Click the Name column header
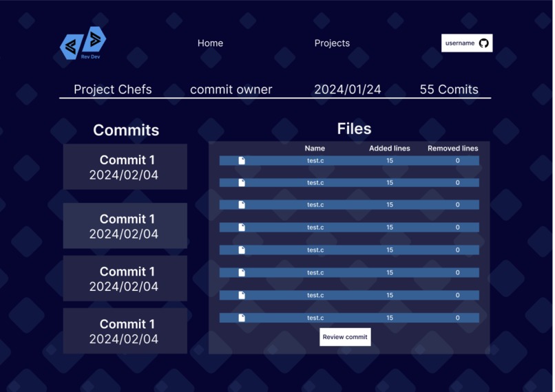The height and width of the screenshot is (392, 555). tap(315, 149)
